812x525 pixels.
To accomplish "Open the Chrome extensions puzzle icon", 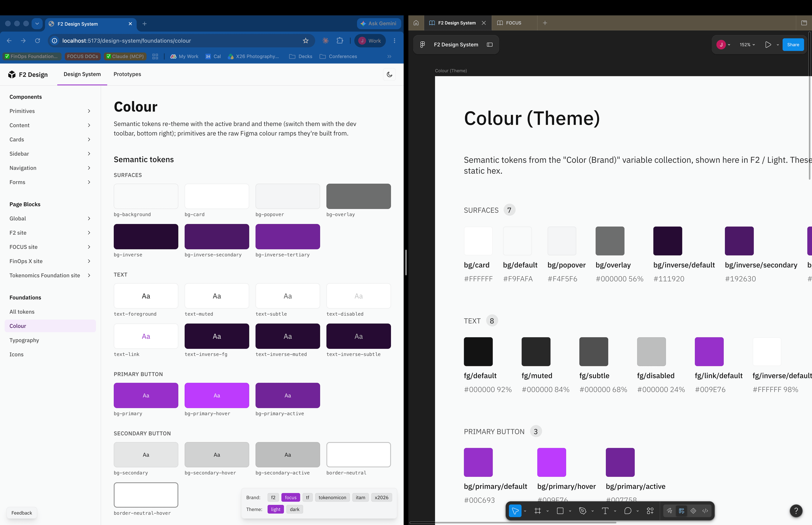I will click(340, 41).
